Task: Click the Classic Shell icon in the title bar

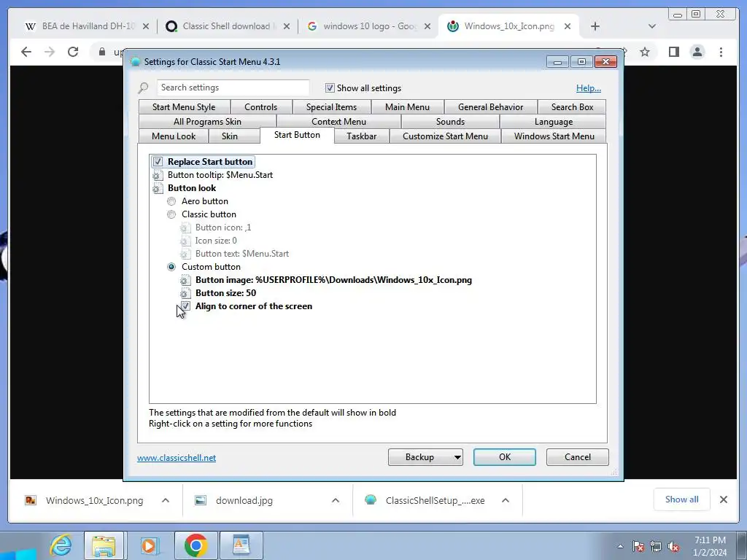Action: tap(135, 62)
